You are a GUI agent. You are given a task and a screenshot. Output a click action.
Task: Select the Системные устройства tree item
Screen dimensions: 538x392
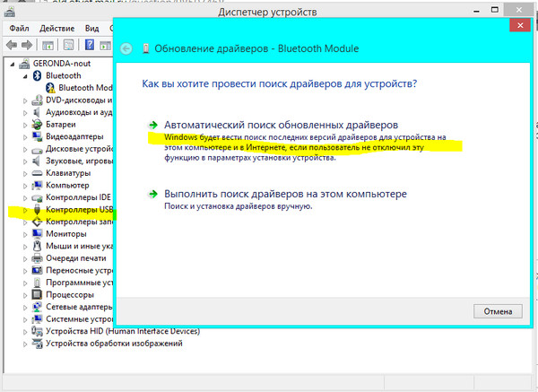[x=80, y=319]
